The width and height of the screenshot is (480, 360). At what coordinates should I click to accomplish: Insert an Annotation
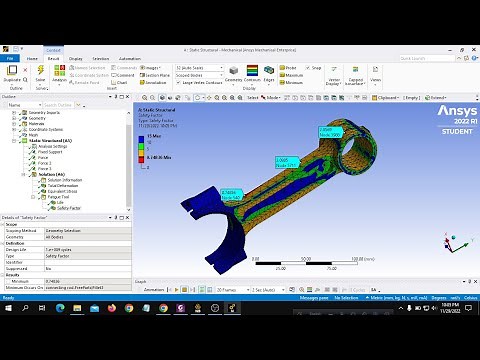pos(153,82)
